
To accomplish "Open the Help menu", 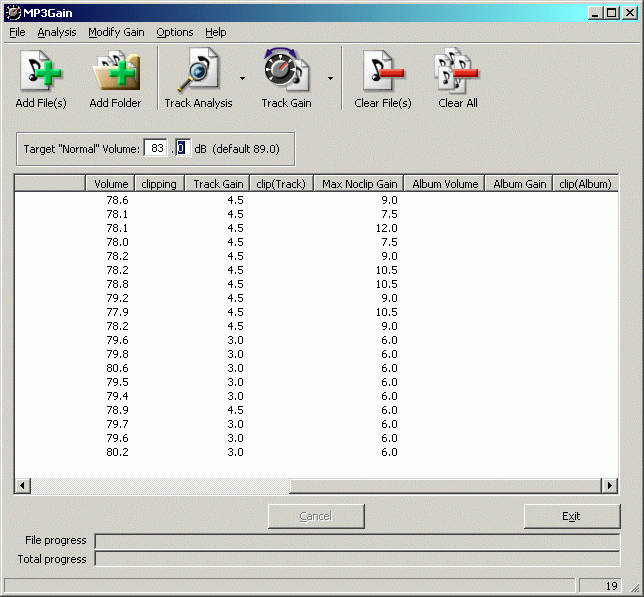I will click(x=216, y=32).
